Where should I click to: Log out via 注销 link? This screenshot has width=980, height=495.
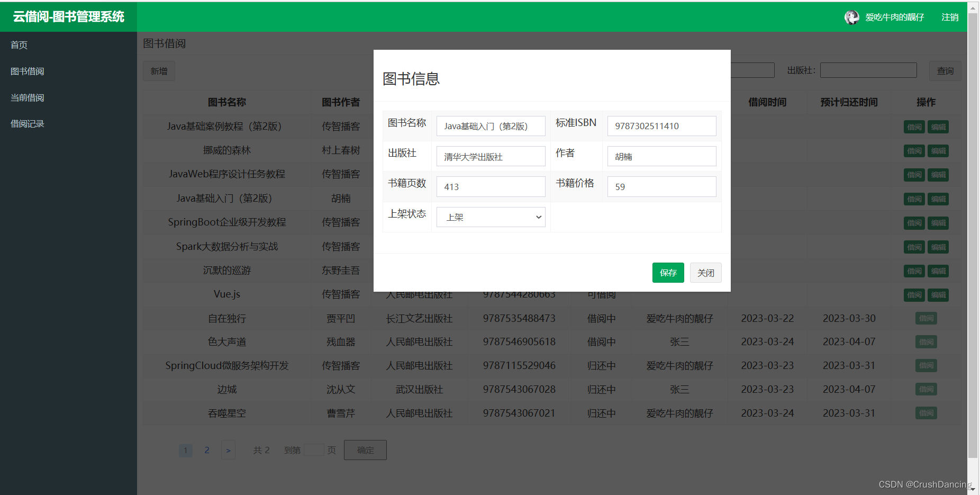(x=950, y=17)
